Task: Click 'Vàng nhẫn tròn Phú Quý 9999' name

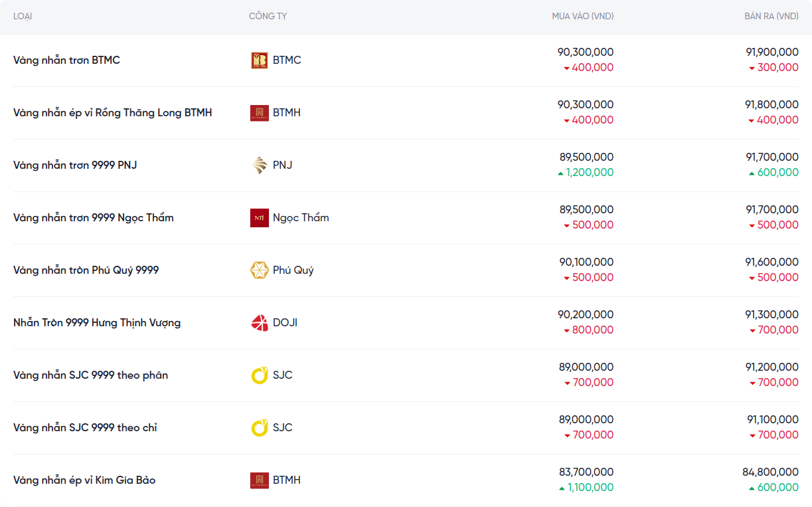Action: pos(86,270)
